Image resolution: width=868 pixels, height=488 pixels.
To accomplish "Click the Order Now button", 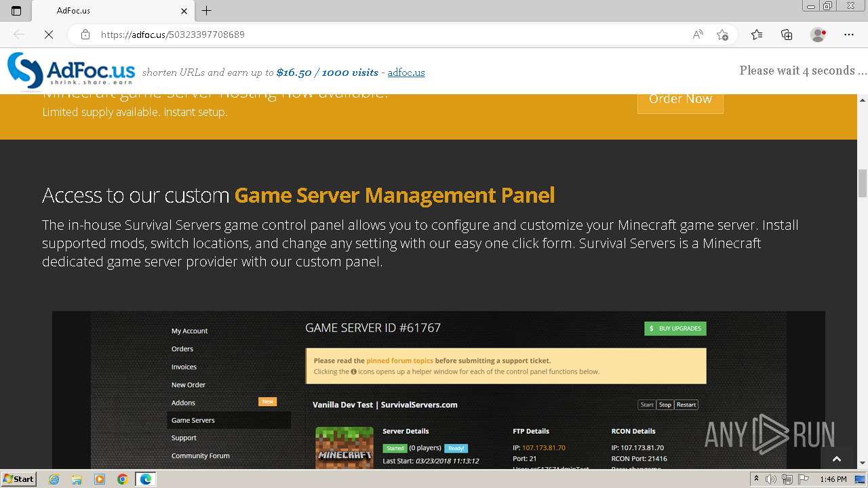I will click(x=680, y=99).
